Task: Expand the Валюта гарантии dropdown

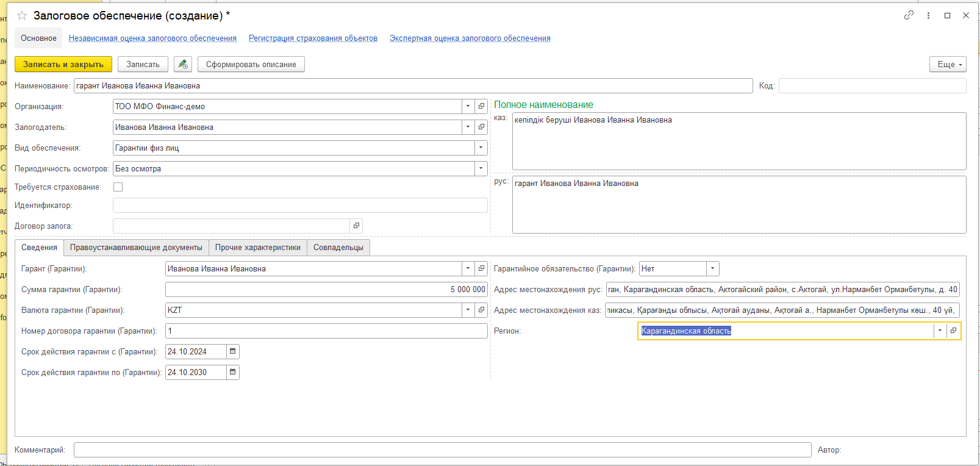Action: pos(468,310)
